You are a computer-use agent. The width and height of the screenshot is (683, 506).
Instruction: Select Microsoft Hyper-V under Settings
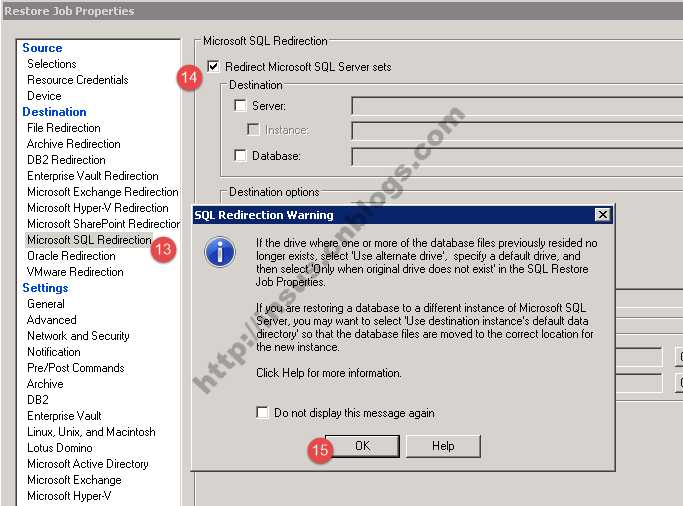click(69, 496)
